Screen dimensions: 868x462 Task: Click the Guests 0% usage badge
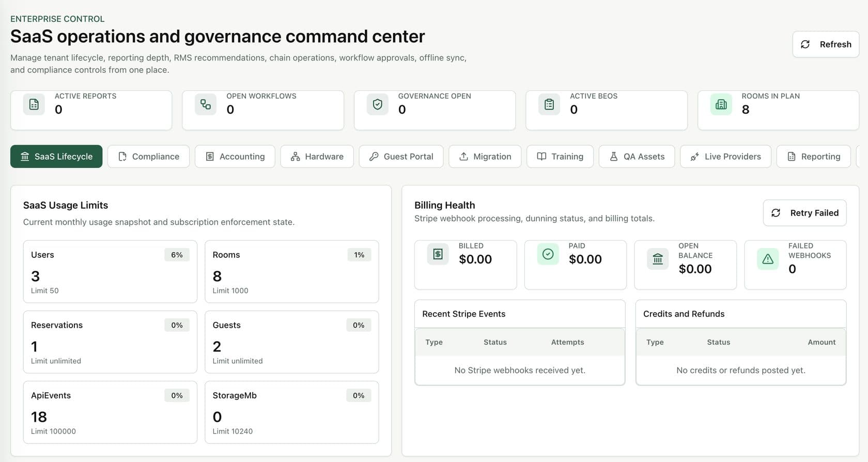coord(359,325)
